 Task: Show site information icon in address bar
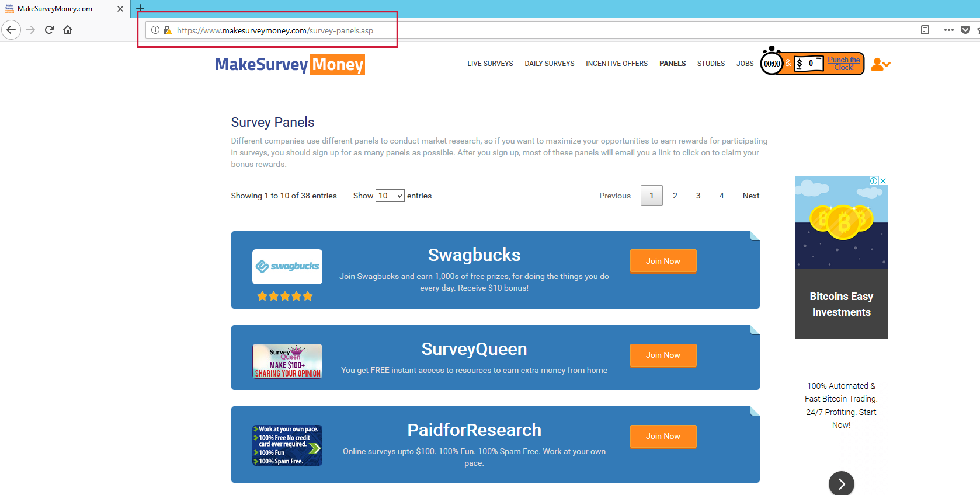pos(155,30)
